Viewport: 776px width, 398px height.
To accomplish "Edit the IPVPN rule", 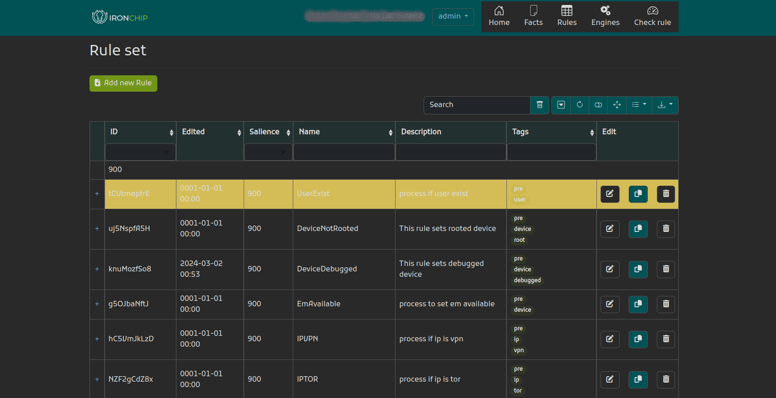I will (x=610, y=339).
